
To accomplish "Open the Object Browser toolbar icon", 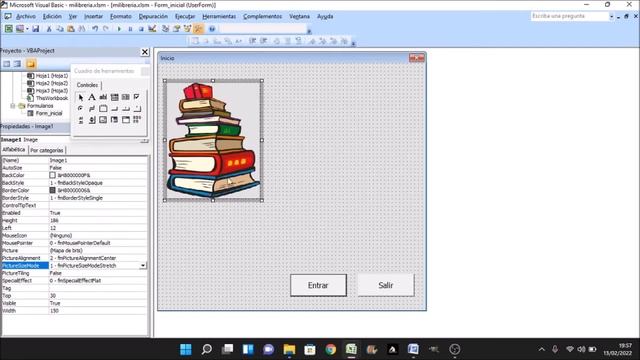I will click(187, 29).
